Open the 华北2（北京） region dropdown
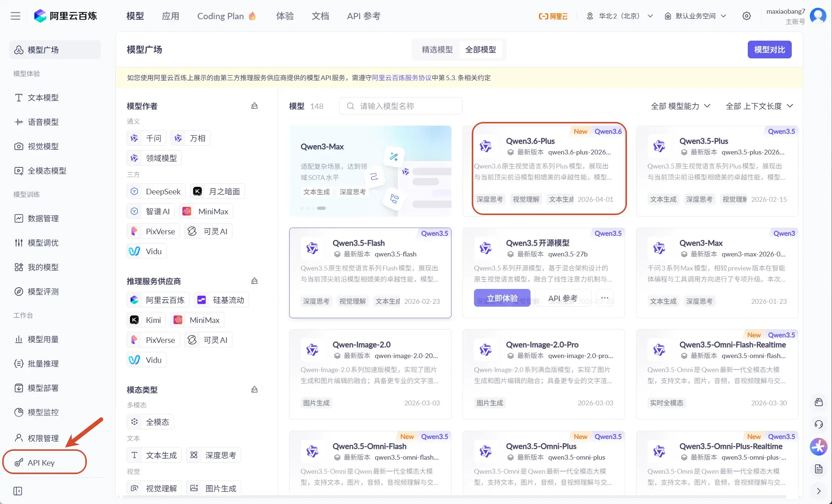Screen dimensions: 832x504 (620, 16)
